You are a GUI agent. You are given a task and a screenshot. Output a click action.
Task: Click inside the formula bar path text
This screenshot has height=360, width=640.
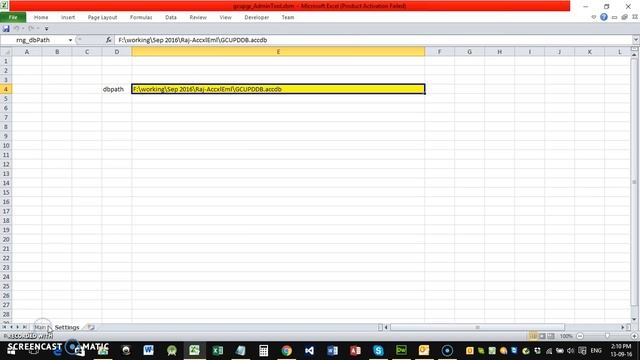tap(193, 40)
